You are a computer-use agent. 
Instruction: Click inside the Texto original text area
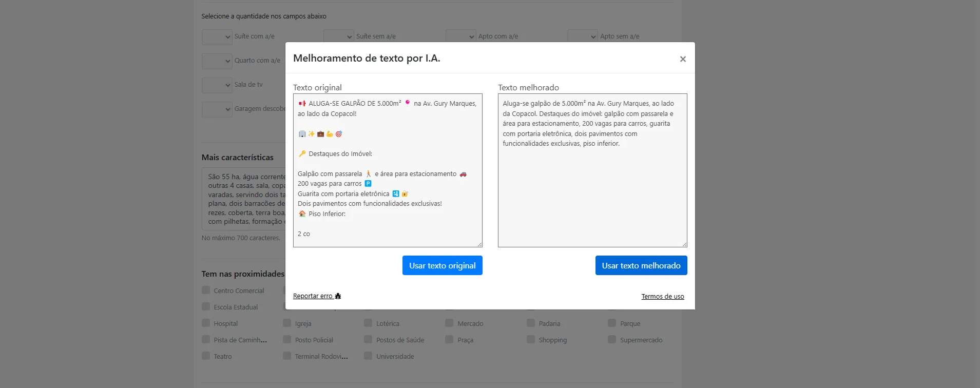click(388, 170)
